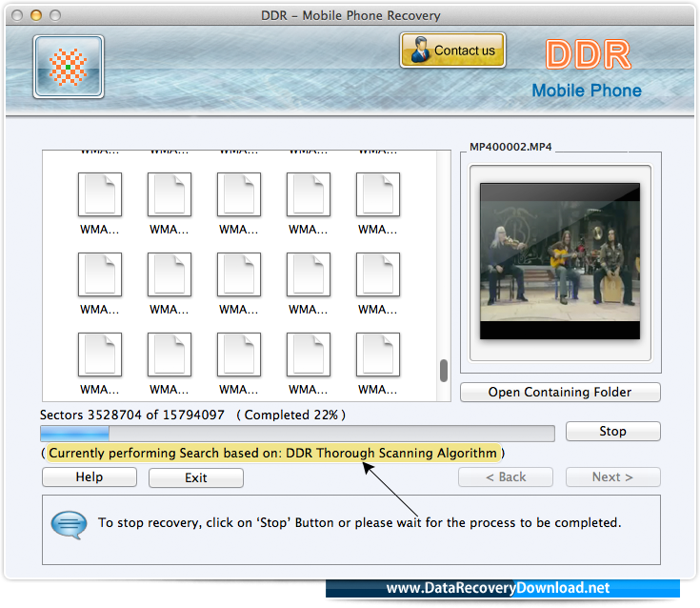Click the MP400002.MP4 preview title
Viewport: 700px width, 608px height.
(510, 147)
